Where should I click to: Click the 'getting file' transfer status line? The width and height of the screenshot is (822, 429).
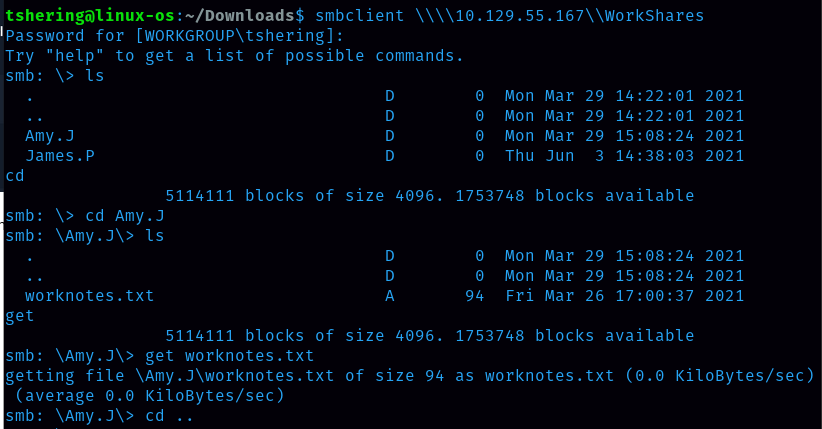[406, 376]
